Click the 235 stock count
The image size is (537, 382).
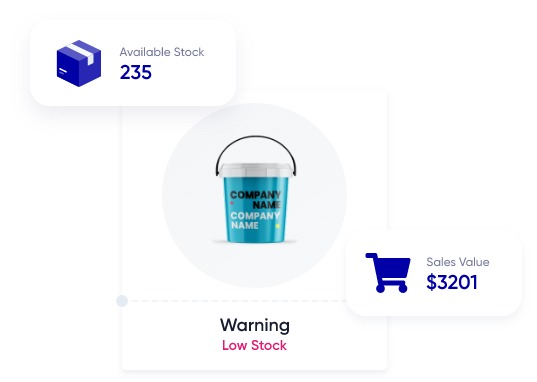[x=136, y=72]
